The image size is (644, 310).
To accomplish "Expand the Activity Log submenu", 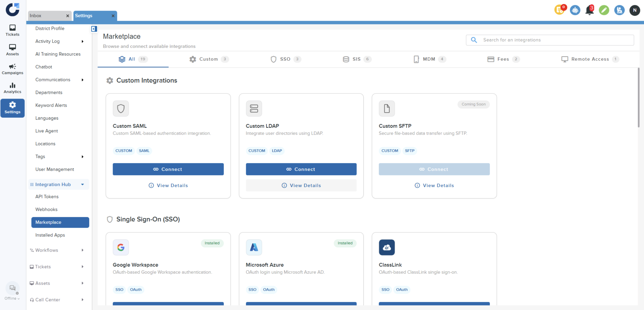I will [83, 41].
